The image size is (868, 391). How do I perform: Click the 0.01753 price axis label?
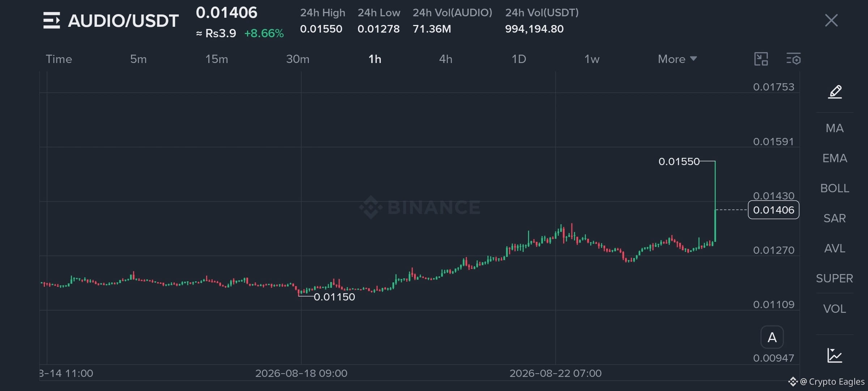[774, 87]
